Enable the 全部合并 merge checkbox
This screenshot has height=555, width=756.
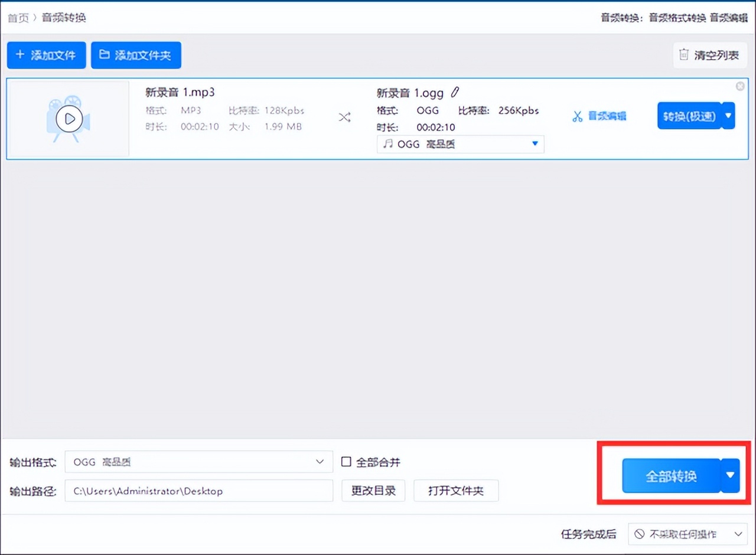(x=346, y=462)
